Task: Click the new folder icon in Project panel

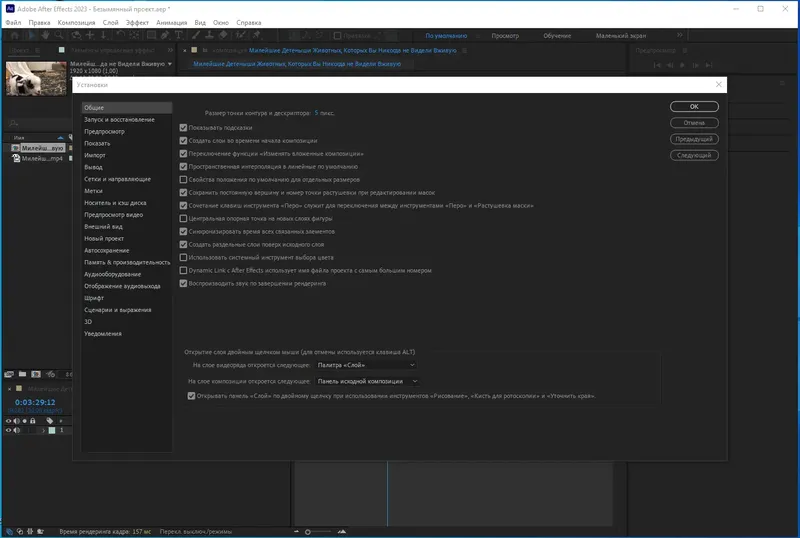Action: (22, 374)
